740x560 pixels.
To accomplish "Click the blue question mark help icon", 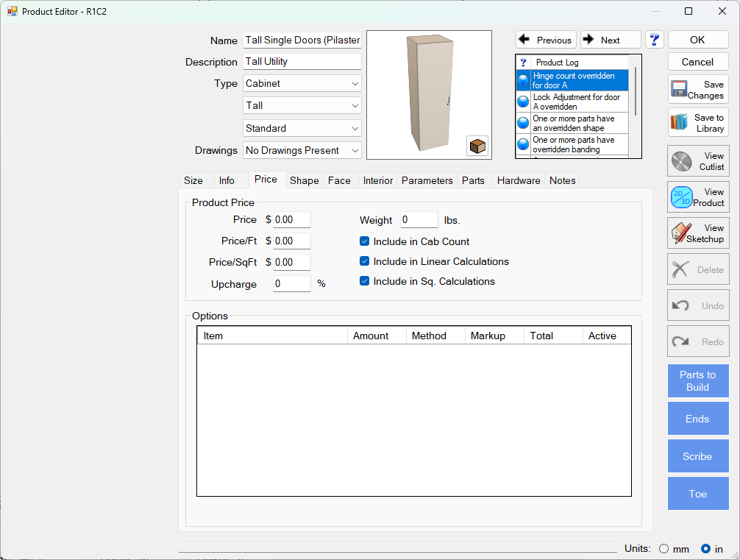I will pos(655,40).
